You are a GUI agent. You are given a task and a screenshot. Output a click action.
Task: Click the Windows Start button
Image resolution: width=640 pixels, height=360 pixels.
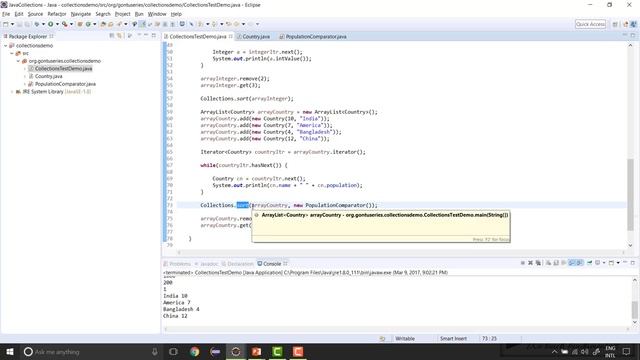click(x=10, y=351)
